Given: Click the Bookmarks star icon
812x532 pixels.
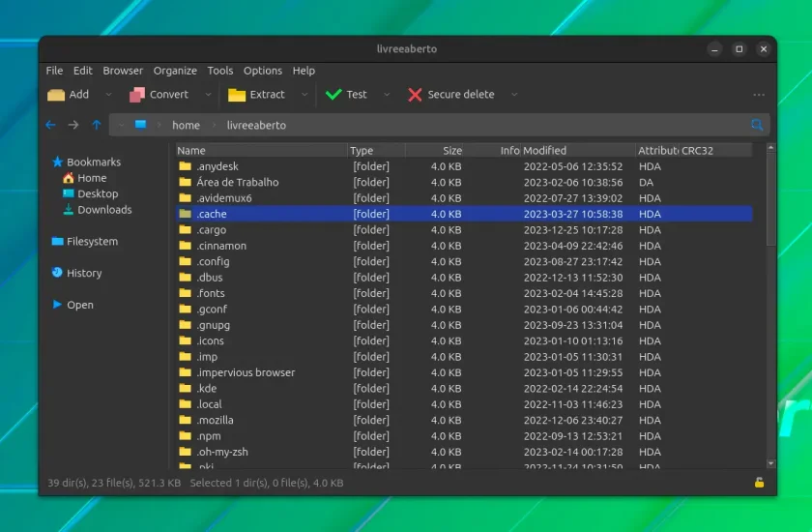Looking at the screenshot, I should tap(57, 163).
